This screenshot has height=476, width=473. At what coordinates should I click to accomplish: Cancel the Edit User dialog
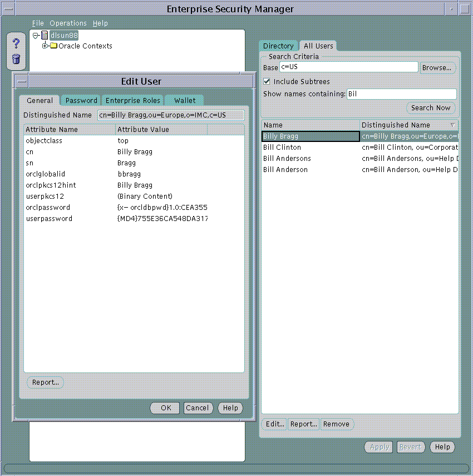[x=198, y=408]
